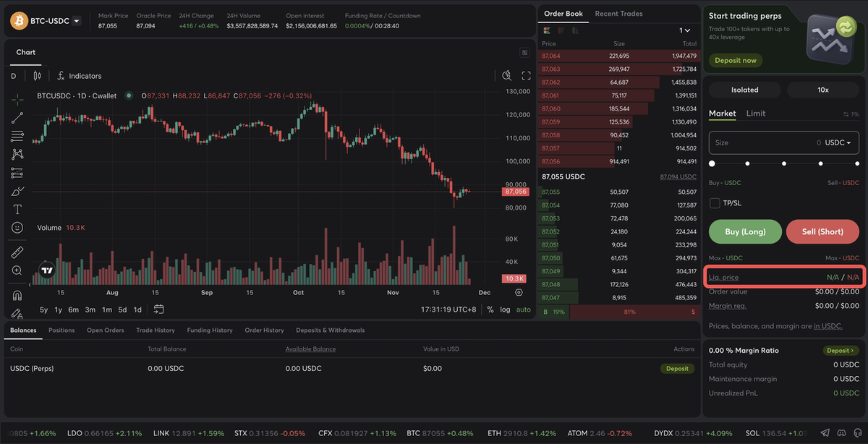Click Deposit in the USDC (Perps) row
The height and width of the screenshot is (444, 868).
click(x=677, y=368)
